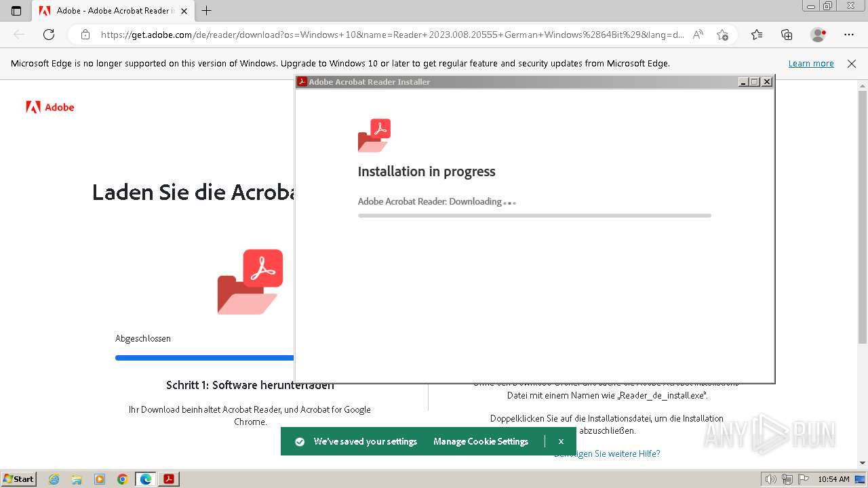This screenshot has width=868, height=488.
Task: Close the Adobe Acrobat Reader Installer
Action: click(x=767, y=82)
